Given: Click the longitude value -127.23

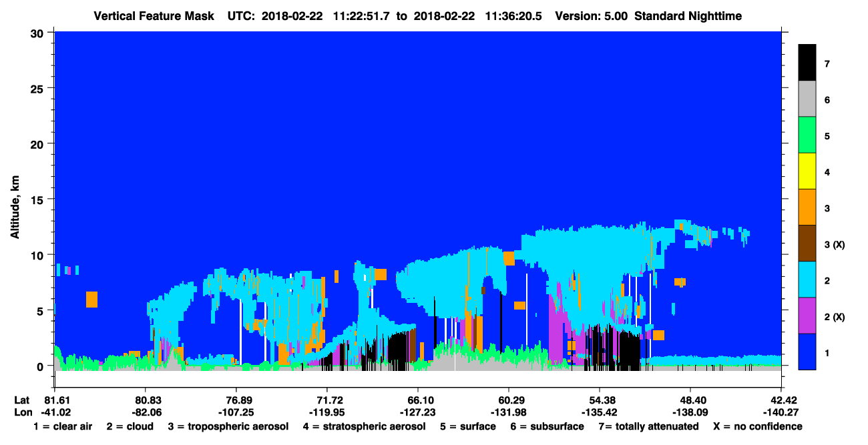Looking at the screenshot, I should click(417, 412).
